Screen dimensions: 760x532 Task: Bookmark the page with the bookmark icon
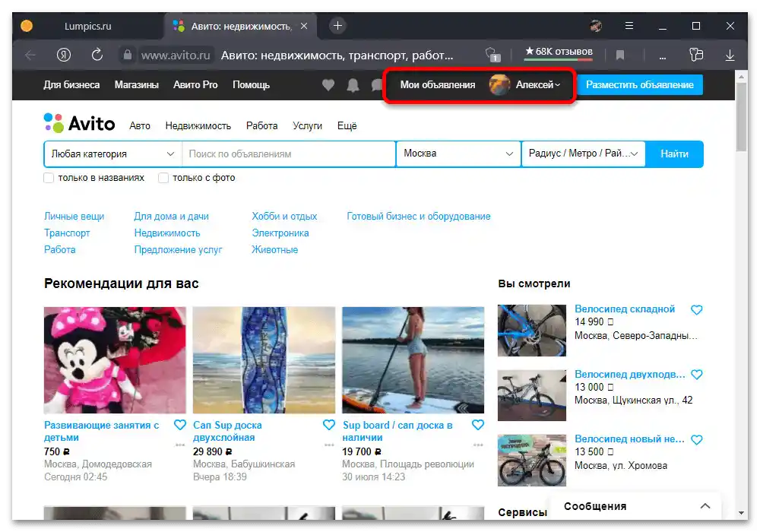(x=620, y=55)
